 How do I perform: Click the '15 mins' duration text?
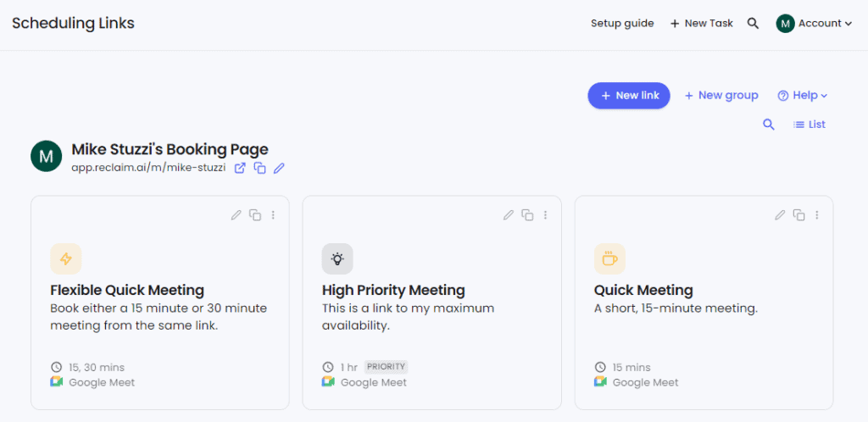632,367
